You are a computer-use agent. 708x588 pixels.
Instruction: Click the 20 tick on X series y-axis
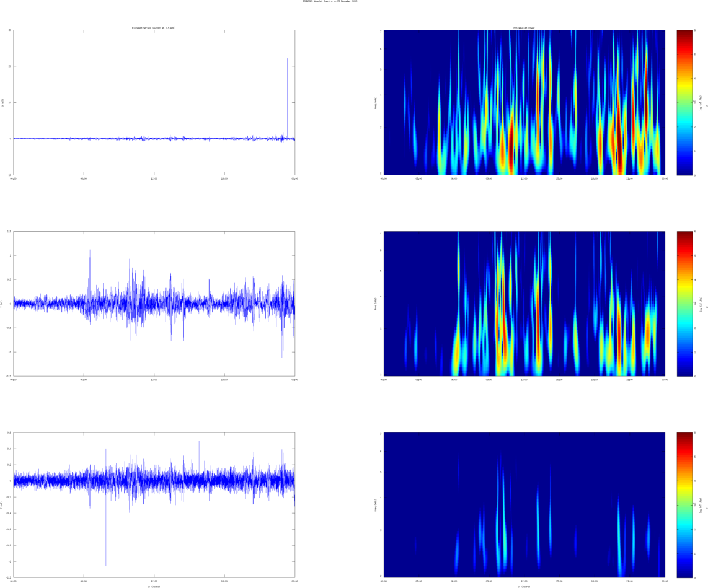[x=9, y=66]
